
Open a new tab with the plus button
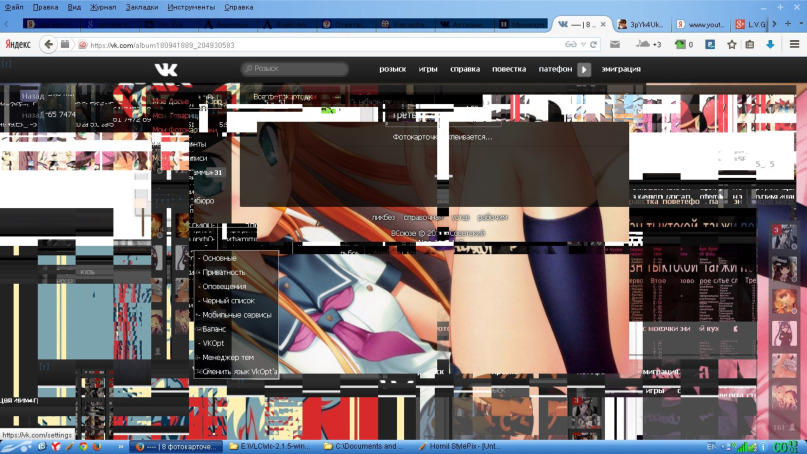point(788,24)
